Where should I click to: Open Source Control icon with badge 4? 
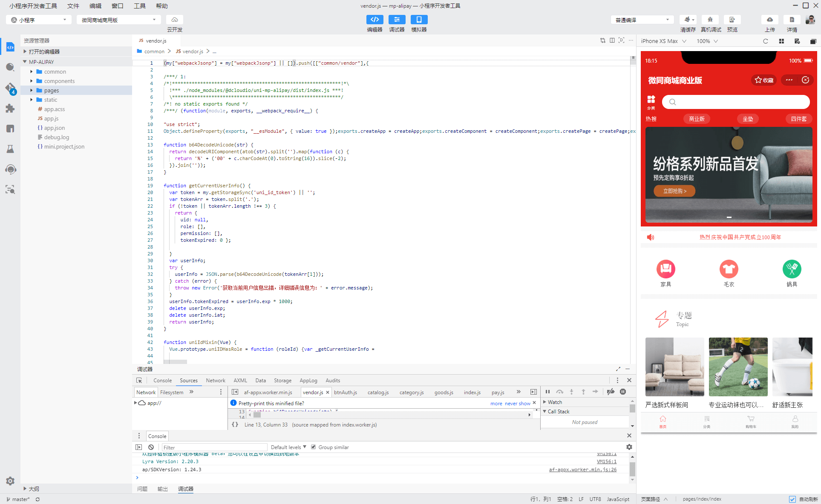pos(10,88)
